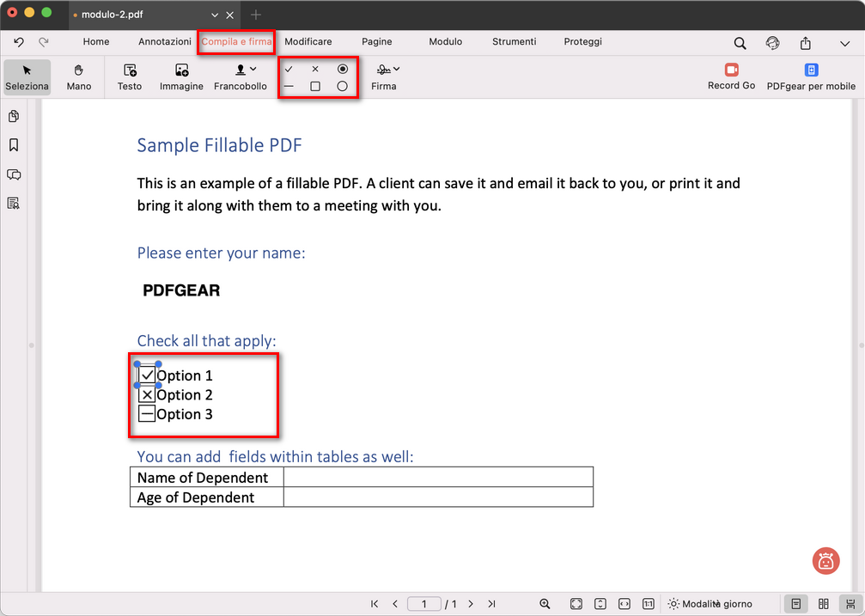865x616 pixels.
Task: Switch to single page view
Action: [796, 604]
